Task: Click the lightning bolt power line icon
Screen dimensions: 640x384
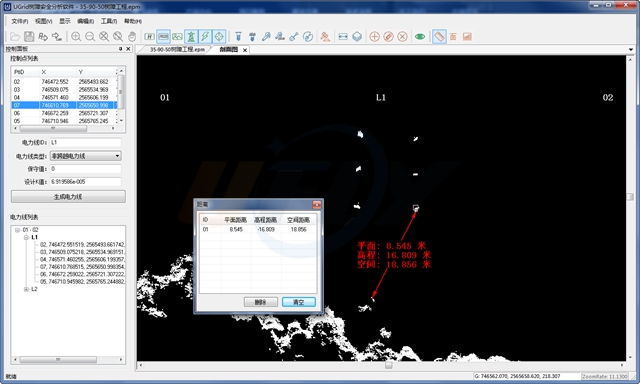Action: 205,37
